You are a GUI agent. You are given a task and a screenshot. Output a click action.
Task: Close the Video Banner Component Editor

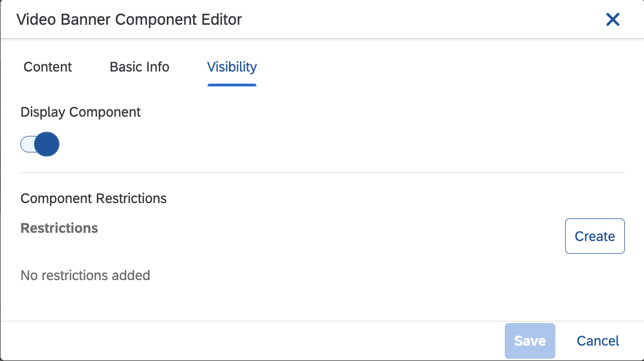click(x=612, y=19)
